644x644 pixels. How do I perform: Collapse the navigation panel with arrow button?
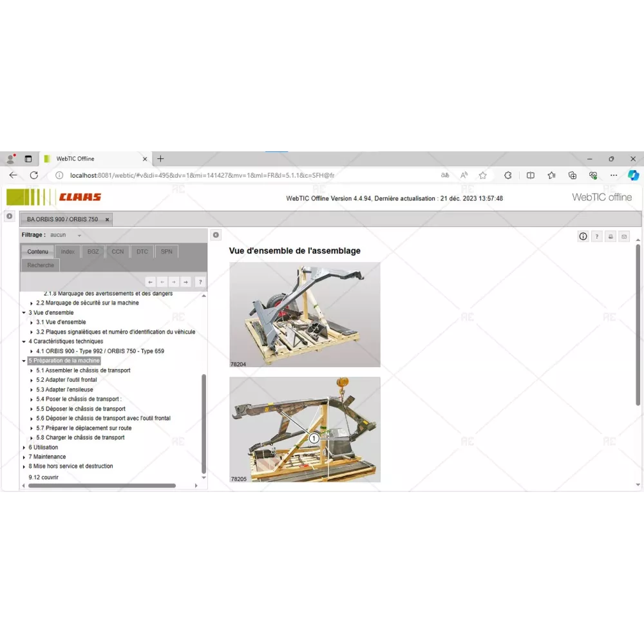pos(216,235)
